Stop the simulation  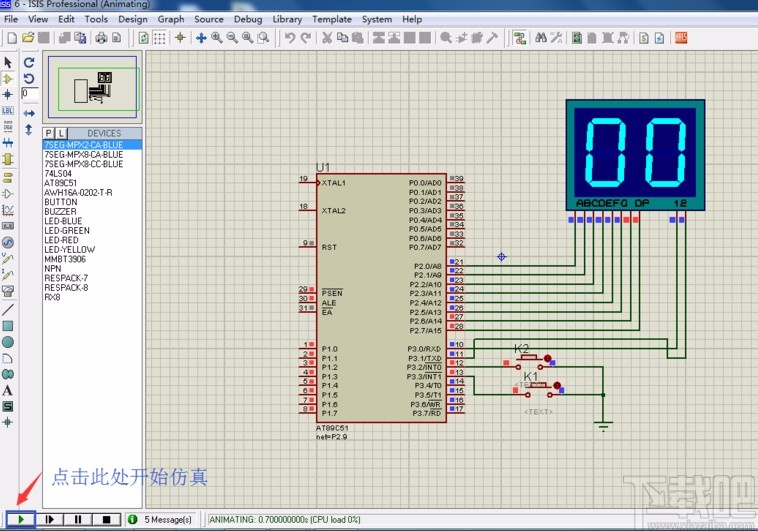(106, 519)
